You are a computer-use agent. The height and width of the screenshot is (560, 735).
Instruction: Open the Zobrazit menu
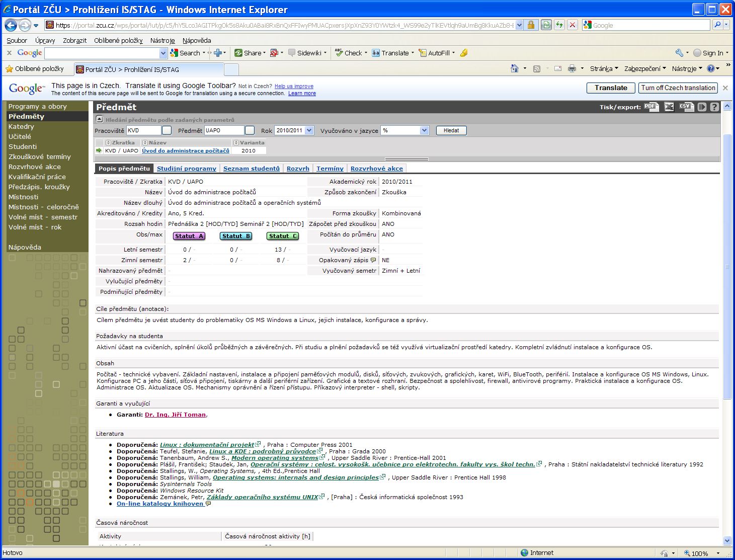(x=74, y=40)
